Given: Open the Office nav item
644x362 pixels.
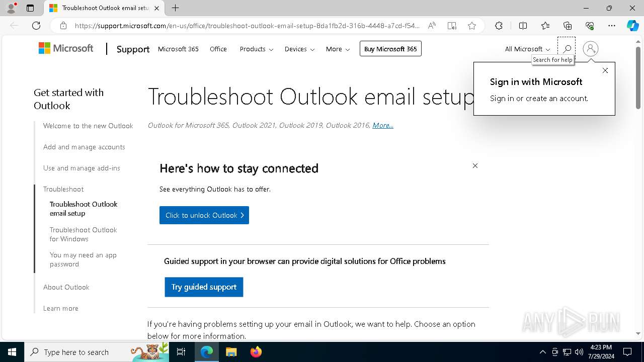Looking at the screenshot, I should 218,49.
